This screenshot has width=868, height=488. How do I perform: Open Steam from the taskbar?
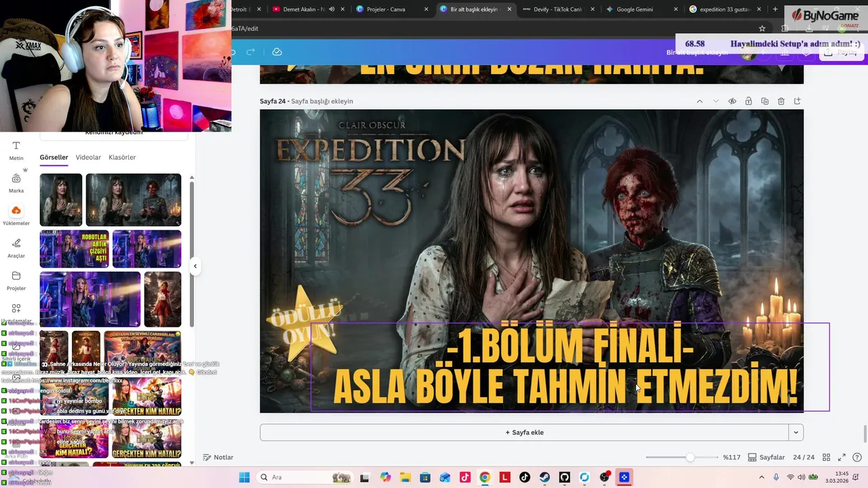click(x=545, y=477)
